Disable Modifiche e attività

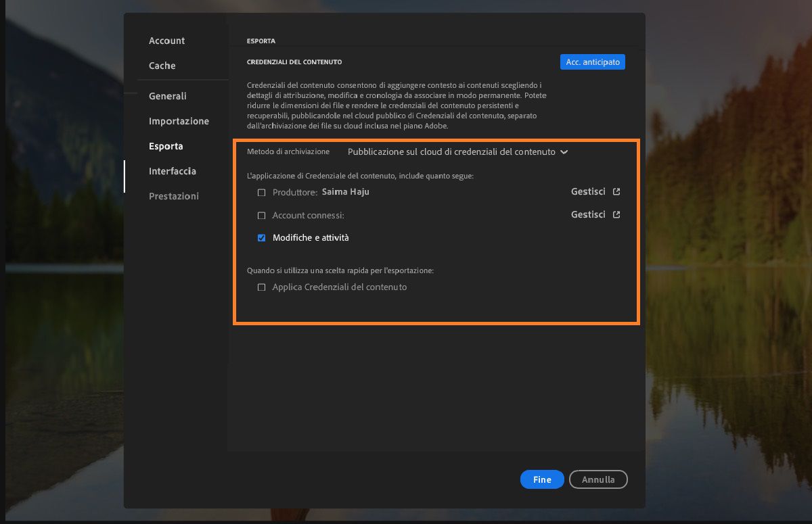coord(261,237)
